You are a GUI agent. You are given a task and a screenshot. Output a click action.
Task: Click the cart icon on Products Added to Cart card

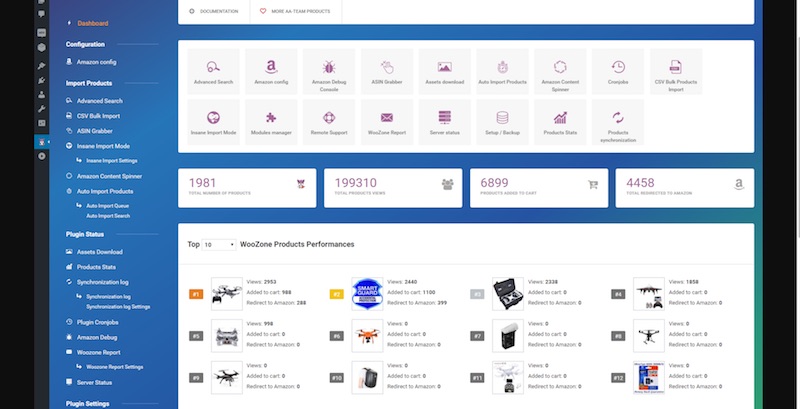pyautogui.click(x=592, y=185)
